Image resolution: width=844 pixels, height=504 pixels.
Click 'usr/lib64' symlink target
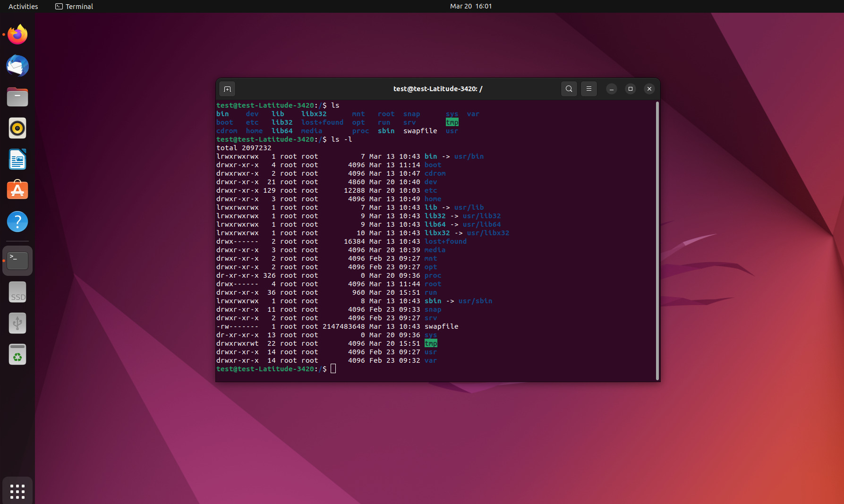(482, 224)
